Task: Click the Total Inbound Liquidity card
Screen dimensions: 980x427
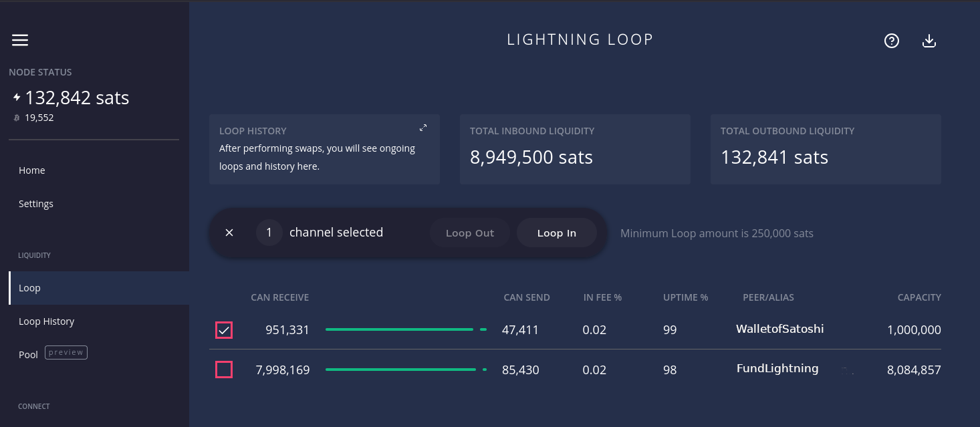Action: [575, 149]
